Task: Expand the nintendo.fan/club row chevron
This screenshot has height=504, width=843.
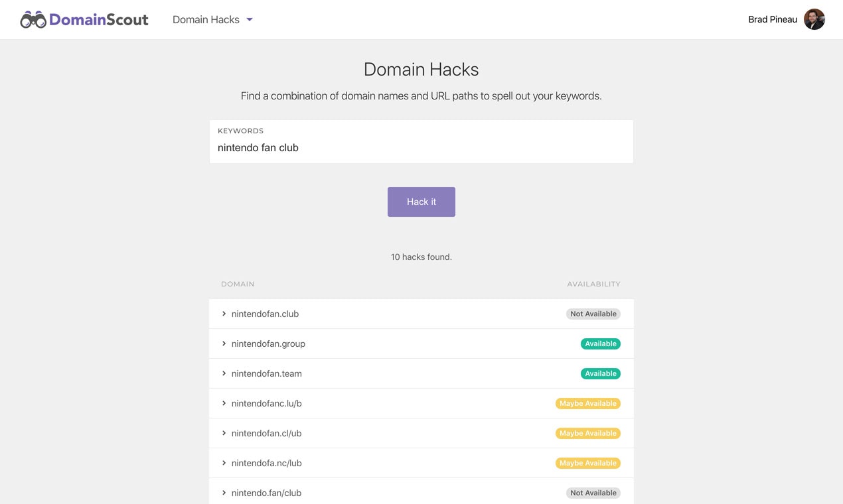Action: coord(224,493)
